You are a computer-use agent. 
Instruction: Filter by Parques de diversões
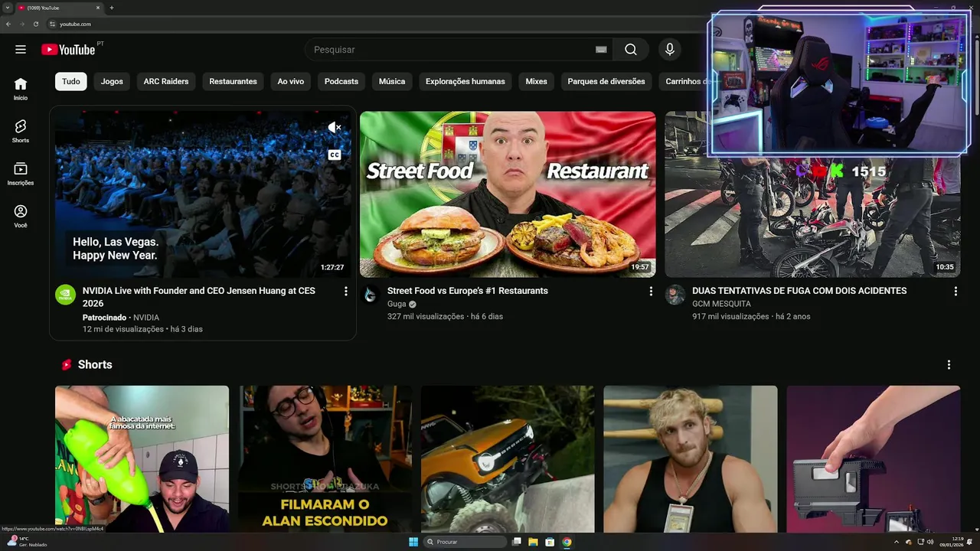(x=606, y=81)
